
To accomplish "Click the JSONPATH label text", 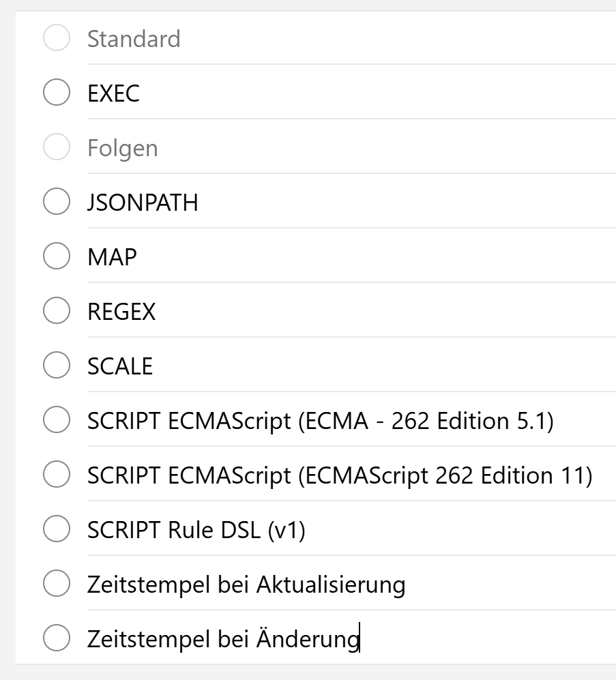I will click(x=143, y=203).
